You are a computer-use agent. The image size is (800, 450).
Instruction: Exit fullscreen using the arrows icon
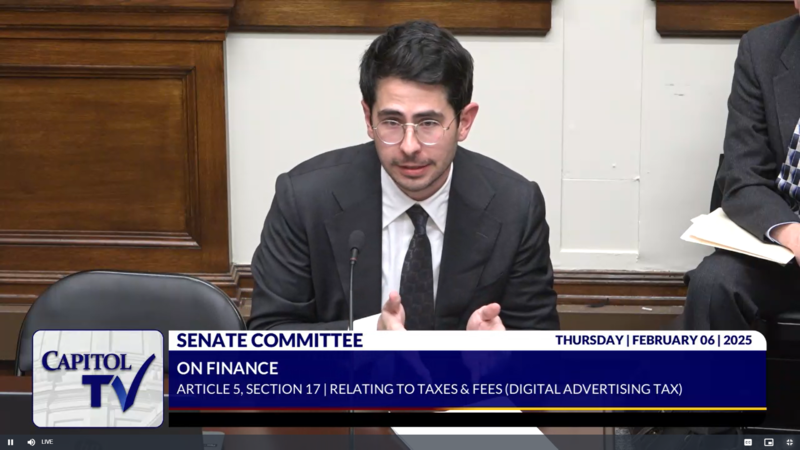coord(789,442)
